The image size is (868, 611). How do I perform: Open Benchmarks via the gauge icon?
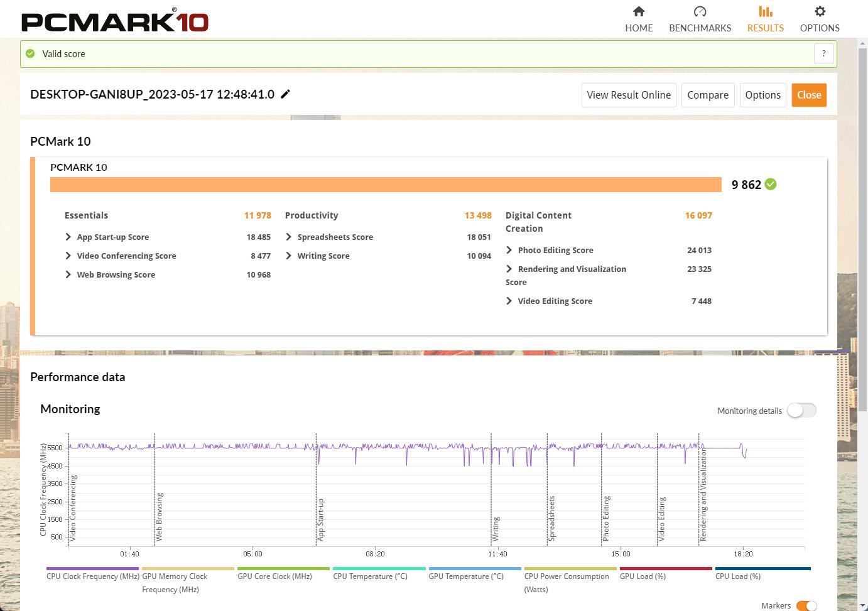(700, 11)
